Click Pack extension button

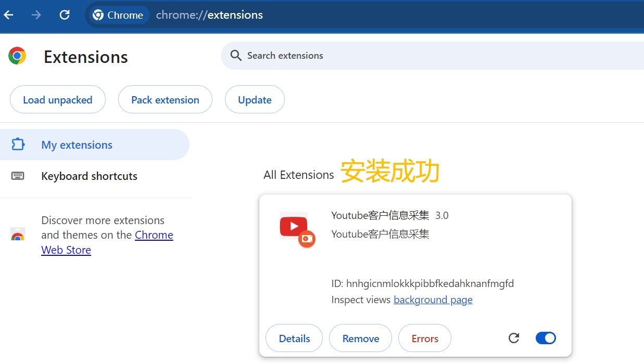(165, 99)
